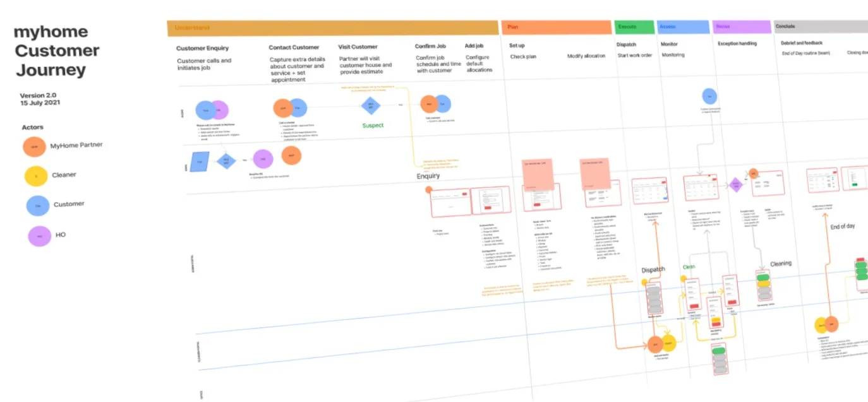
Task: Click 'Configure default allocations' description
Action: pyautogui.click(x=478, y=64)
